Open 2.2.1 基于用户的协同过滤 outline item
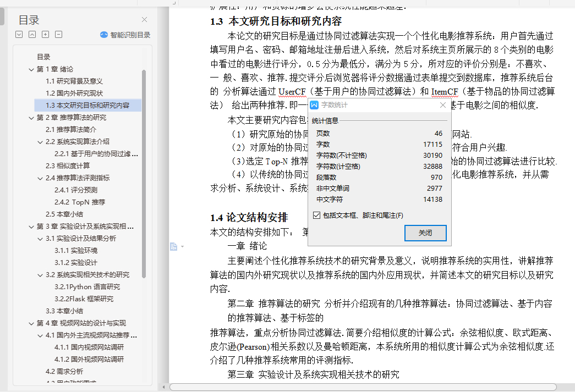Viewport: 575px width, 392px height. pos(96,153)
